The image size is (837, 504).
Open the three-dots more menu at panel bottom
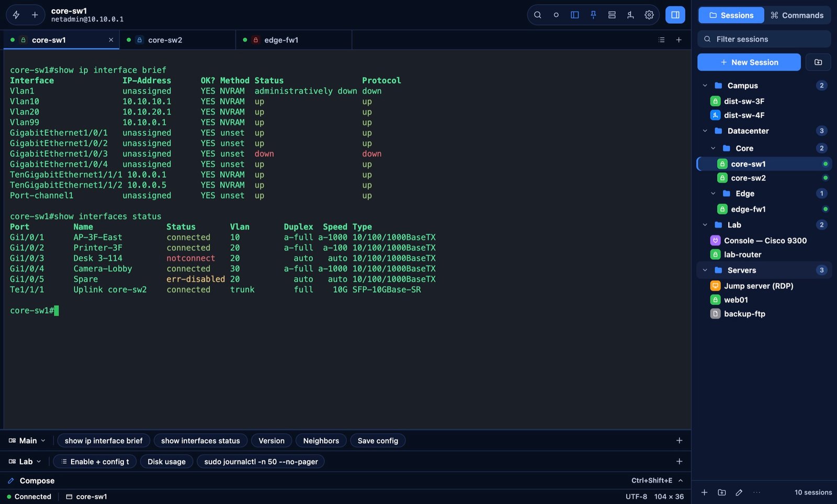(756, 492)
